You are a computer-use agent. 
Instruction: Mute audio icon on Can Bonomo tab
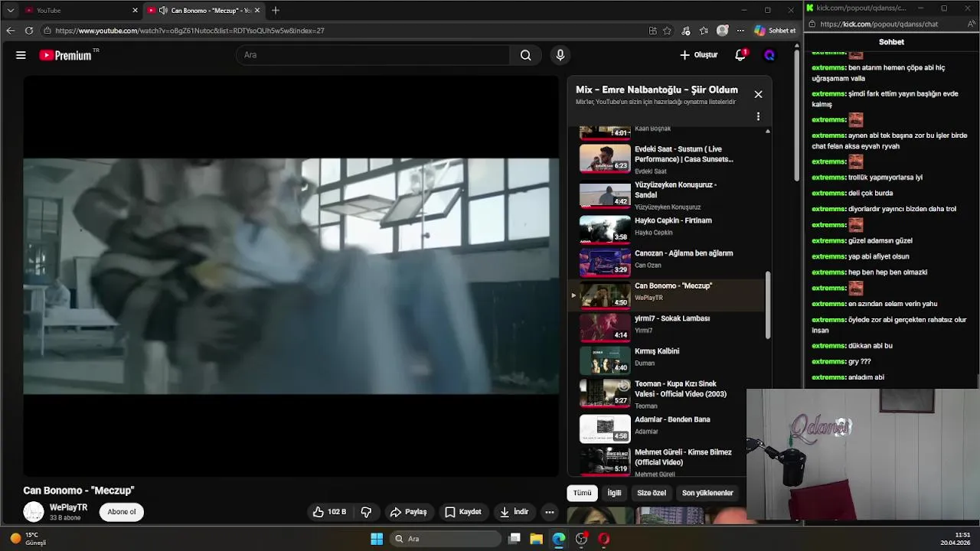[x=163, y=10]
